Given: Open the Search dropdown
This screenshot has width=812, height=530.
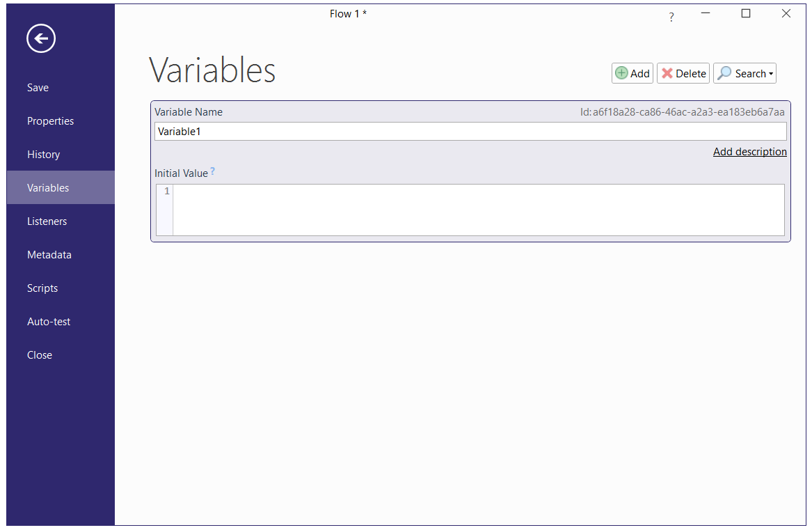Looking at the screenshot, I should pyautogui.click(x=745, y=74).
